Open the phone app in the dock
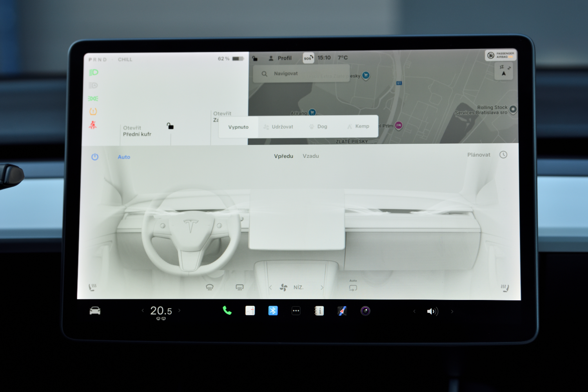 227,311
